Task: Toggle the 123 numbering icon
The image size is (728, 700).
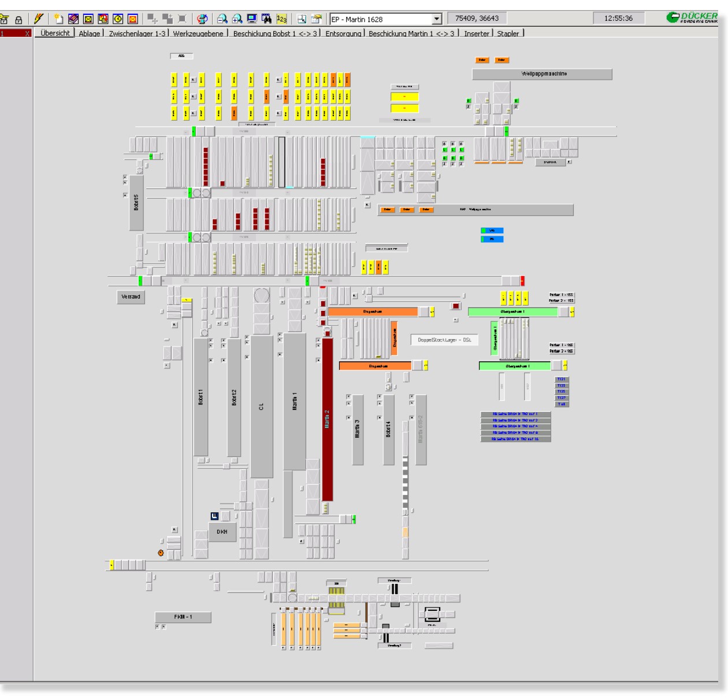Action: point(281,18)
